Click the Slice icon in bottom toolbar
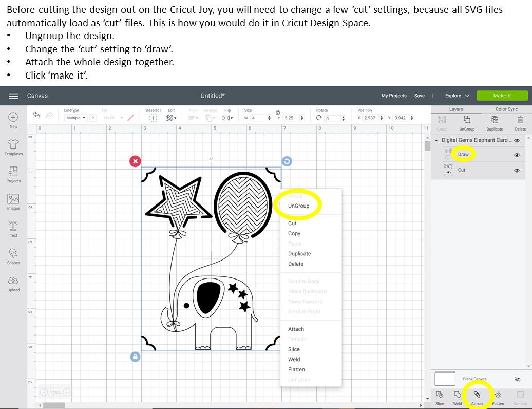The image size is (532, 409). (x=439, y=395)
